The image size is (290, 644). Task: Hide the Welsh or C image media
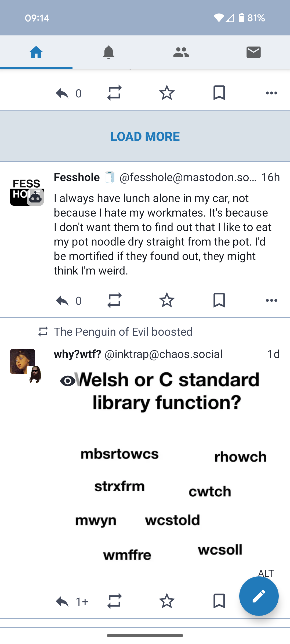[68, 381]
